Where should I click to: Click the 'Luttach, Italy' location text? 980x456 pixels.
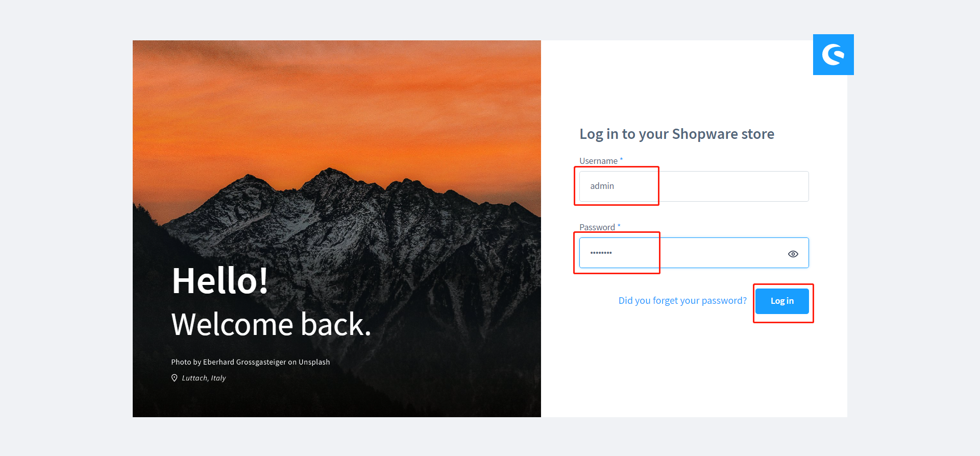pos(204,378)
